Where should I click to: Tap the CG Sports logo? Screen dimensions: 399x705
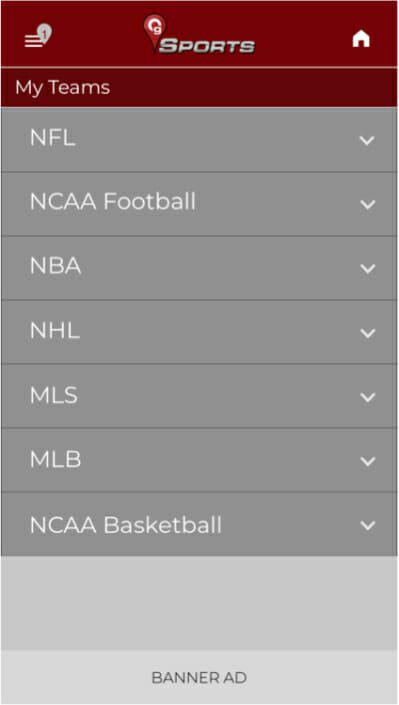tap(199, 35)
